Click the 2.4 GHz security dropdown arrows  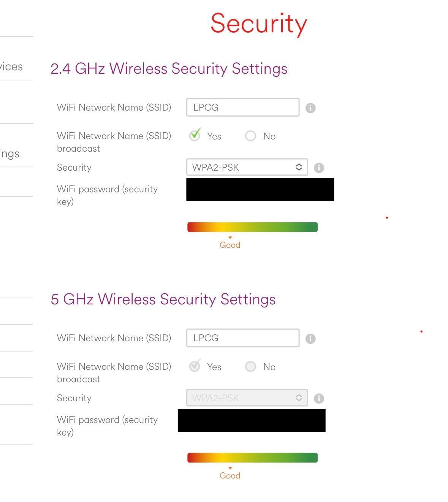pos(299,167)
